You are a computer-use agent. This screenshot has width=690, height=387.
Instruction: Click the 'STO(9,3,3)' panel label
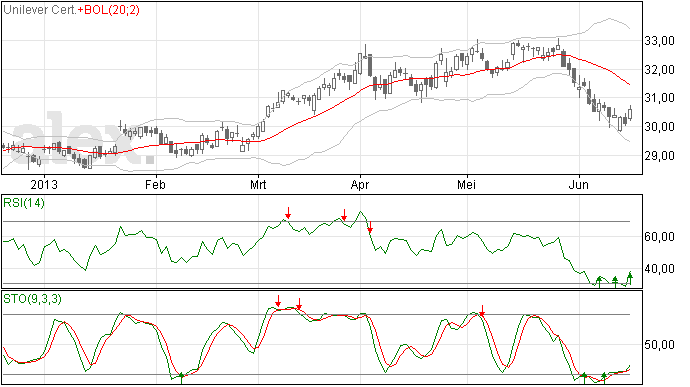[32, 299]
